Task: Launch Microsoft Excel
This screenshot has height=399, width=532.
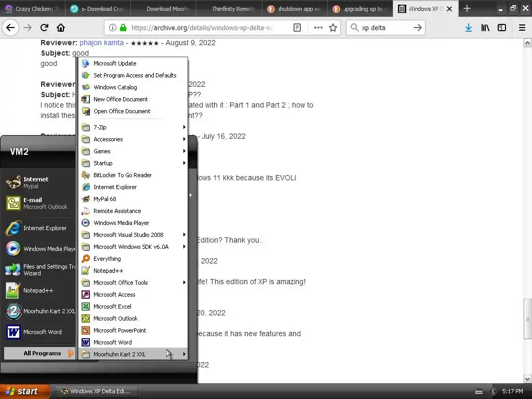Action: (133, 307)
